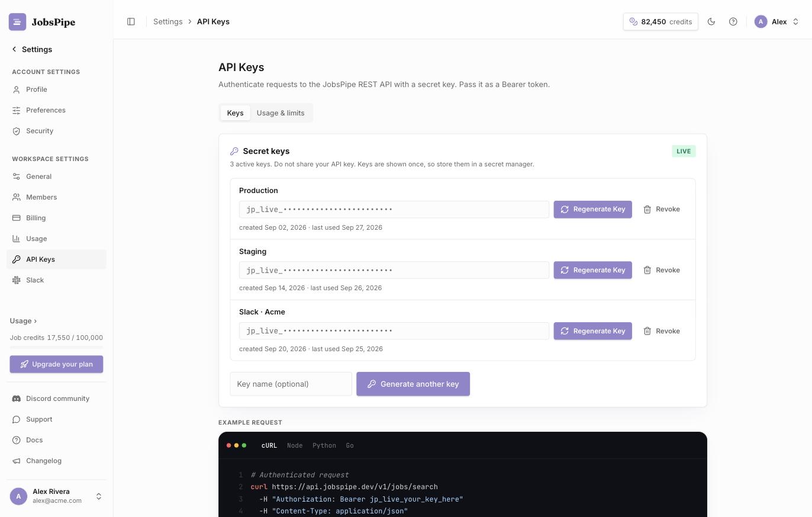
Task: Revoke the Slack · Acme key
Action: click(662, 331)
